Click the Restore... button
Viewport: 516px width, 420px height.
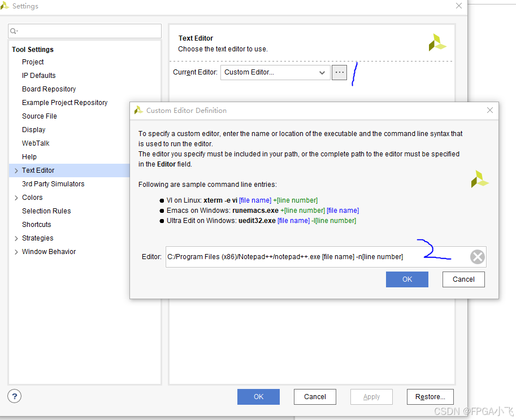(x=430, y=397)
